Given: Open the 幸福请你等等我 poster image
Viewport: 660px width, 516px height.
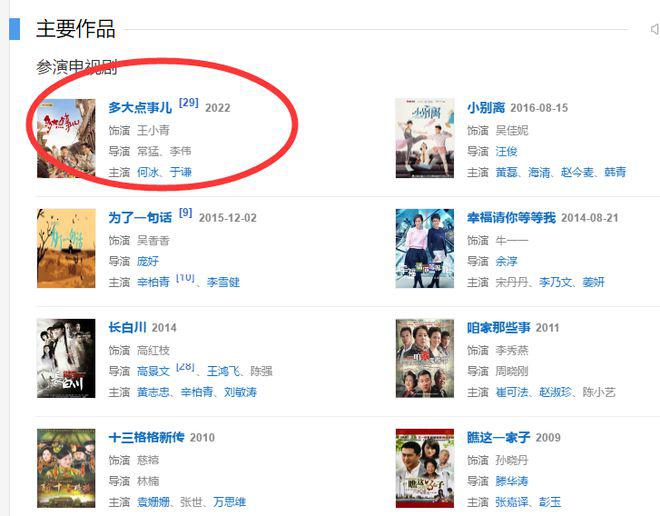Looking at the screenshot, I should pos(425,248).
